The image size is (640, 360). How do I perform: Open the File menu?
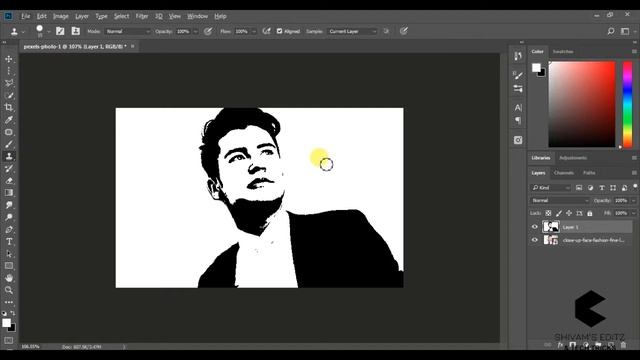point(25,16)
